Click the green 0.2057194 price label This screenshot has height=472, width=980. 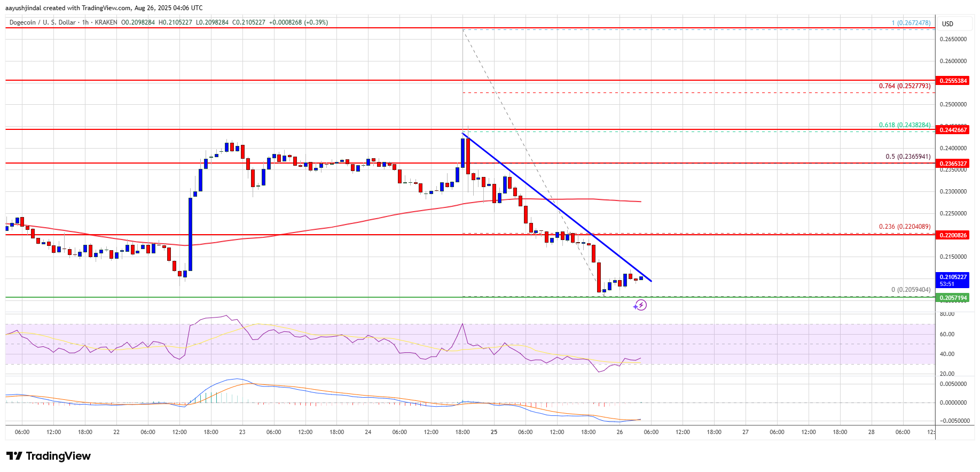[x=953, y=298]
